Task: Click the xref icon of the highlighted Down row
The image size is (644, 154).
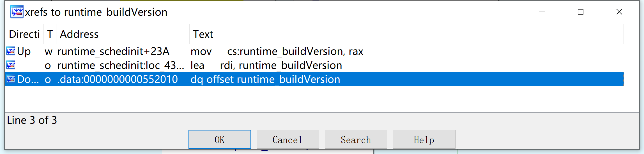Action: 11,79
